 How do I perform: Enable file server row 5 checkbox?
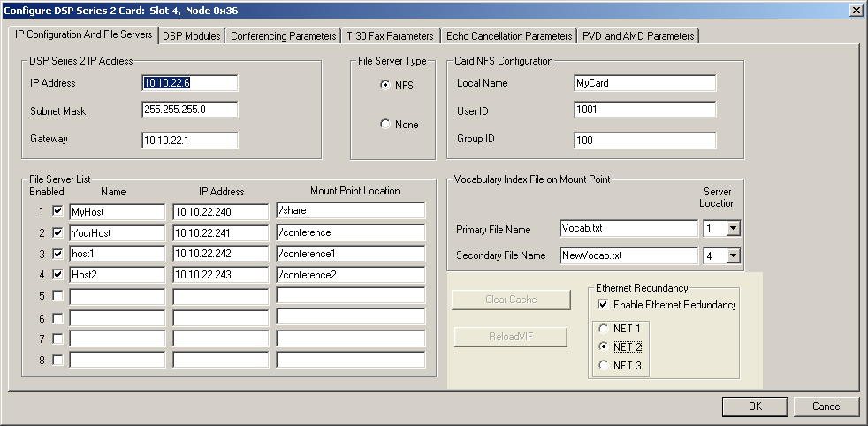click(x=57, y=296)
